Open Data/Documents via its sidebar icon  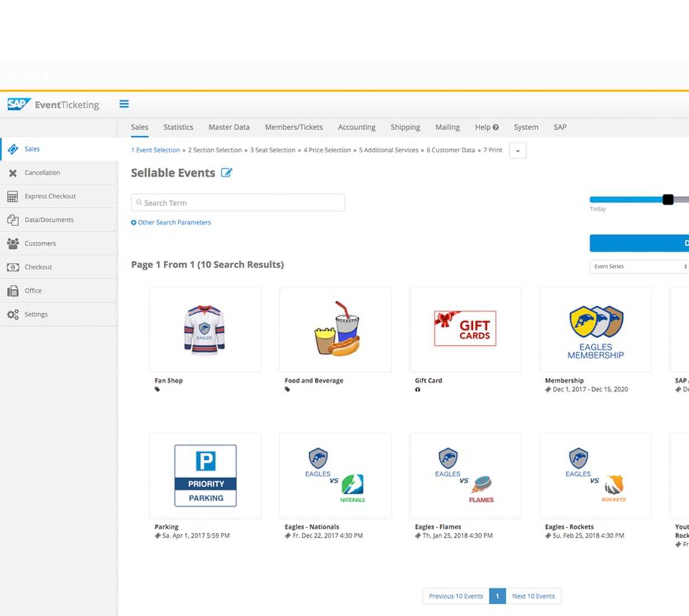[x=13, y=220]
